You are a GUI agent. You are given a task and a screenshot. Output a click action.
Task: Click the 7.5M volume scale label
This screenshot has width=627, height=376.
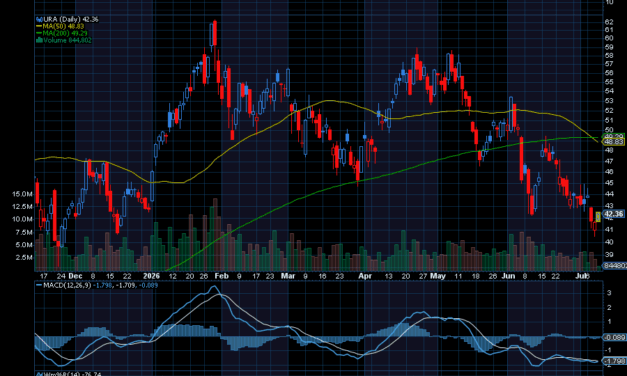[x=24, y=232]
